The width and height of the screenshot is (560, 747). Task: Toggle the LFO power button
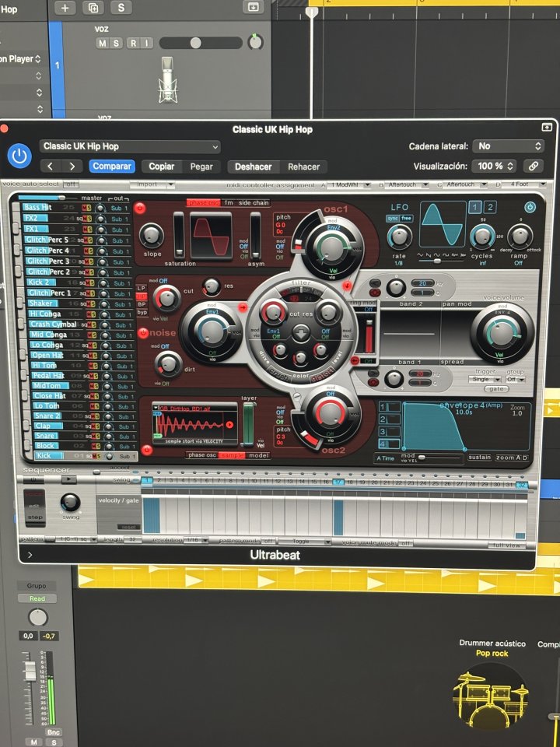[530, 207]
